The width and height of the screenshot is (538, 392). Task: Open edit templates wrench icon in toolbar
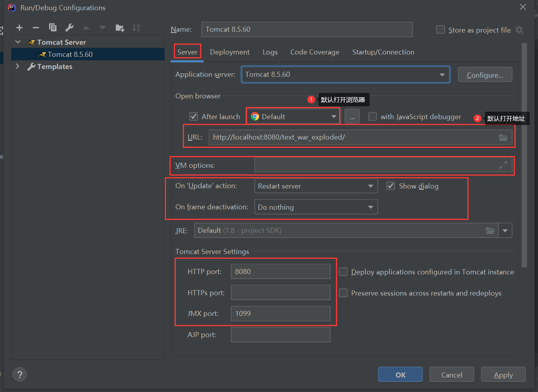(69, 27)
